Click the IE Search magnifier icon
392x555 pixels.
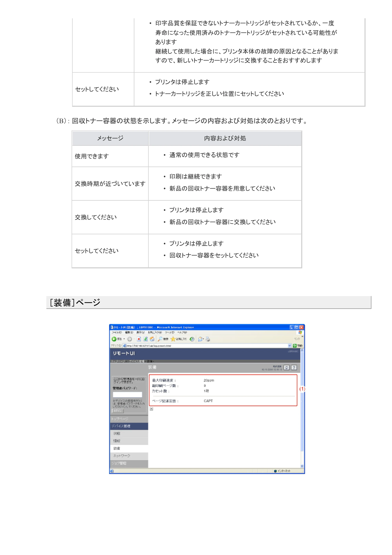[160, 339]
